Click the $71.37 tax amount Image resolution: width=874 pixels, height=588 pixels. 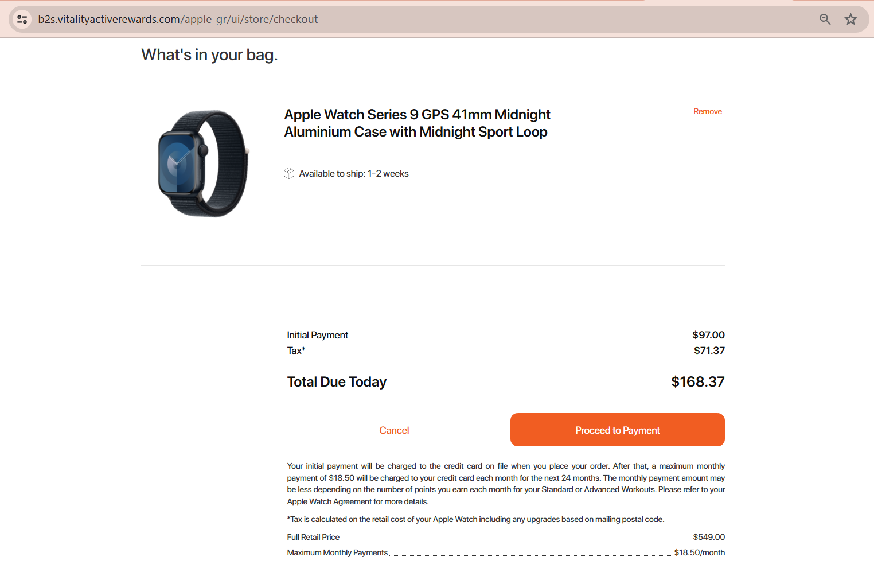(x=709, y=351)
